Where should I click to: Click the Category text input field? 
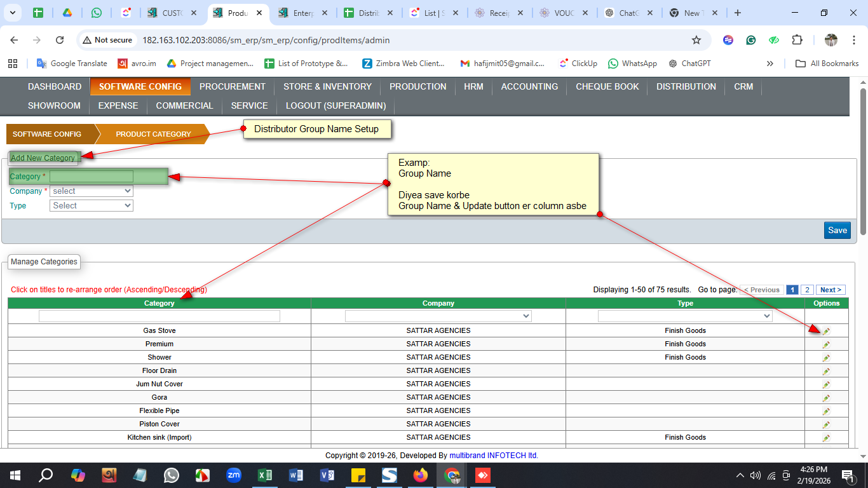pos(92,177)
